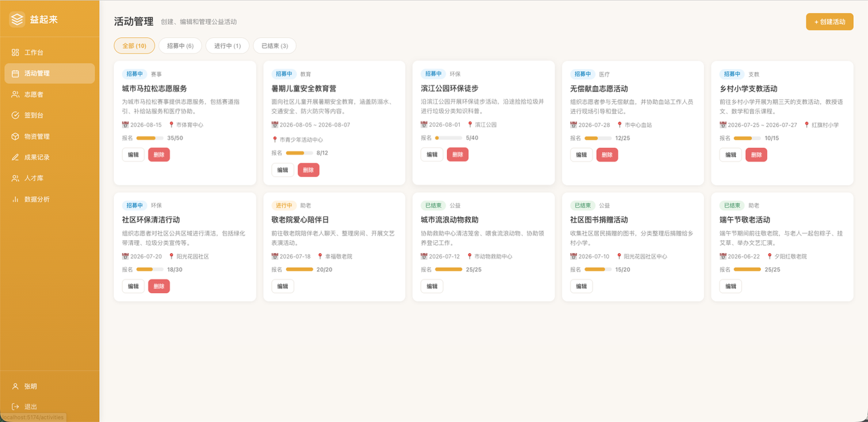
Task: Click calendar icon on 滨江公园环保徒步 card
Action: click(424, 125)
